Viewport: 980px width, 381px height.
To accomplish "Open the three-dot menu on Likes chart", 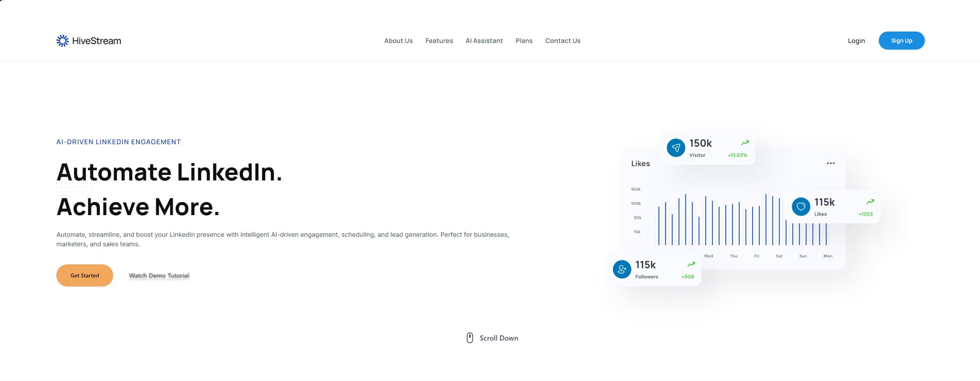I will (x=830, y=163).
